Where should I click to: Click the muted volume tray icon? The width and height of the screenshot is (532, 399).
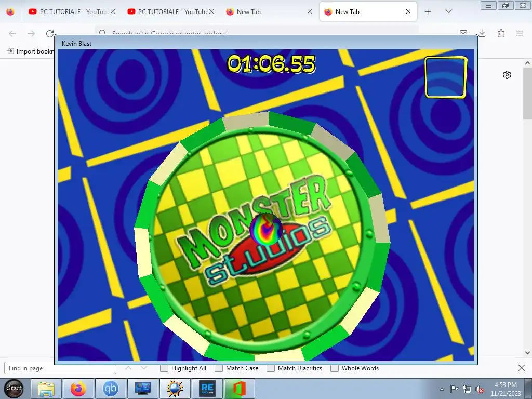click(x=480, y=390)
